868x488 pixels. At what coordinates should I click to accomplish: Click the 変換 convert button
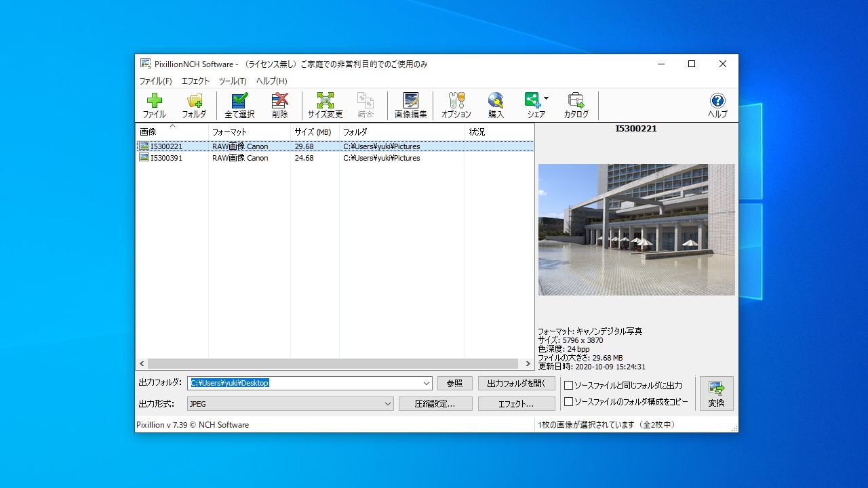716,393
